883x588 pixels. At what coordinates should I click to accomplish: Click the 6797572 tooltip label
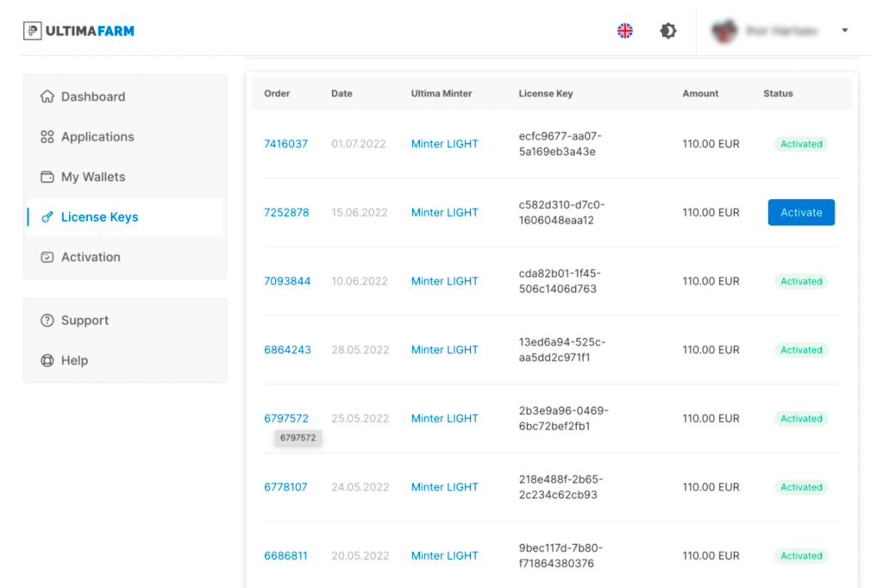coord(297,438)
